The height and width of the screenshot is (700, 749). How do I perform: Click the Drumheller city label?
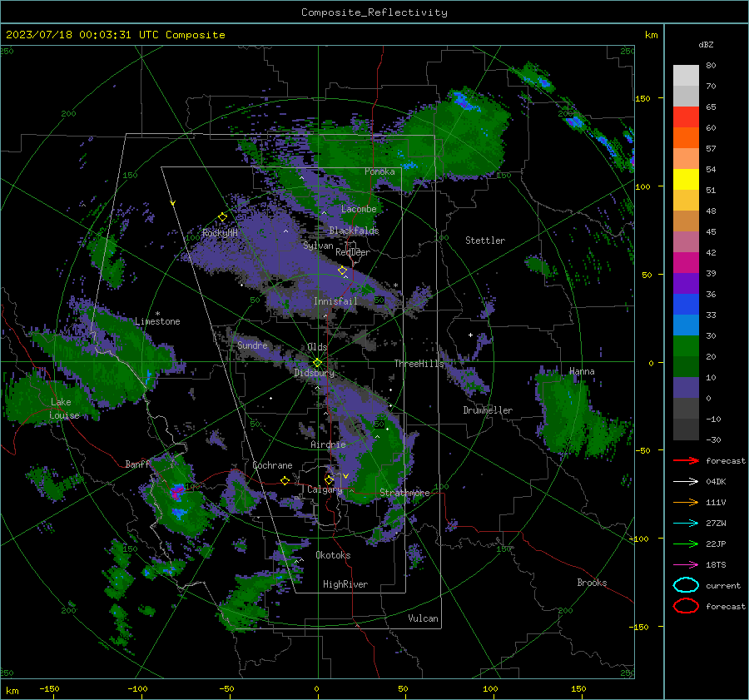pos(488,410)
